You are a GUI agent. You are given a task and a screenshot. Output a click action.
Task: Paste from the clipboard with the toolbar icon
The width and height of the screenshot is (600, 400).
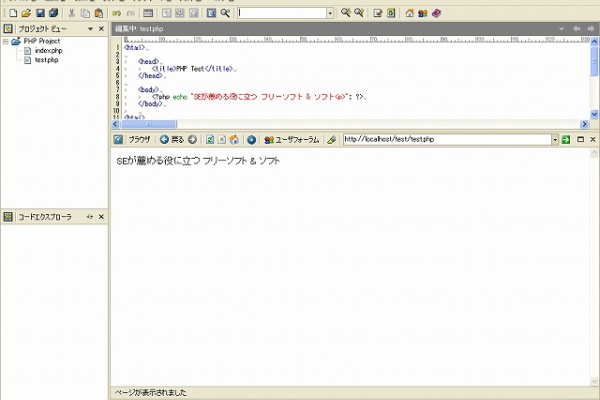pyautogui.click(x=98, y=13)
